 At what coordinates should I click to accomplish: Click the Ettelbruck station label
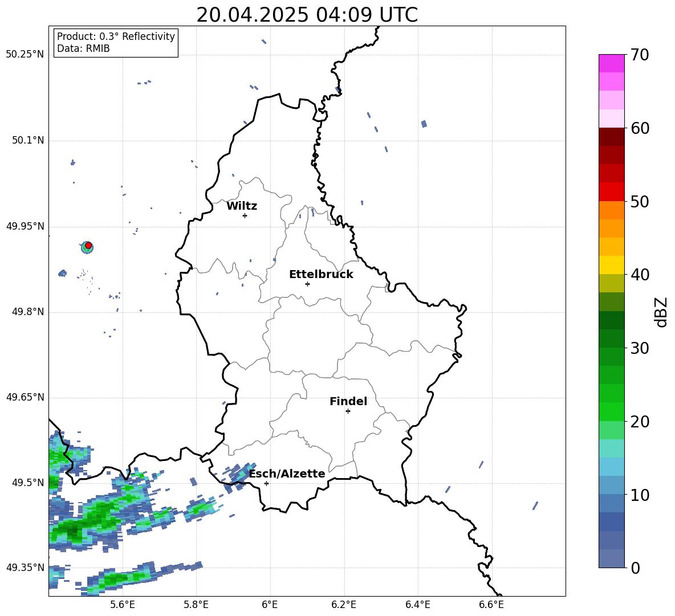321,275
